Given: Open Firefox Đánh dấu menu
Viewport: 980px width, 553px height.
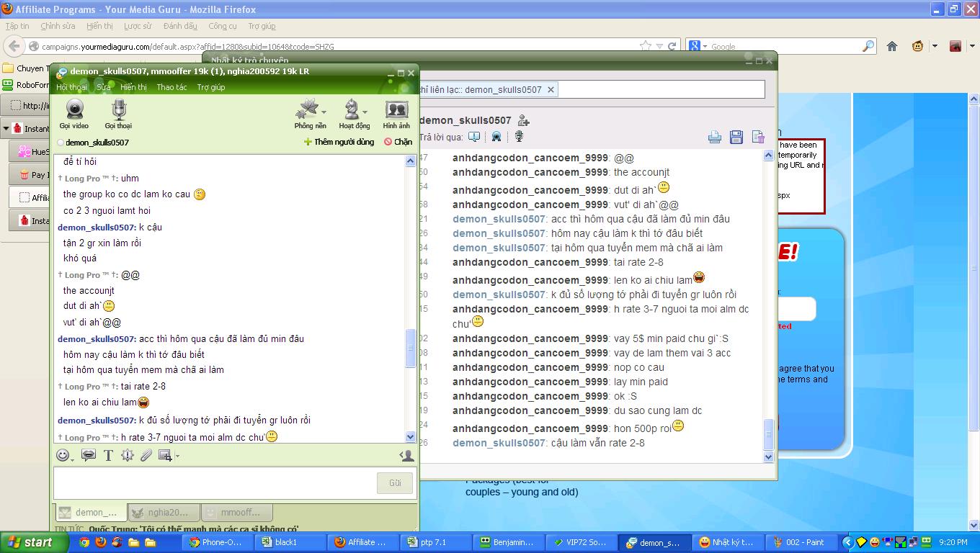Looking at the screenshot, I should point(180,26).
